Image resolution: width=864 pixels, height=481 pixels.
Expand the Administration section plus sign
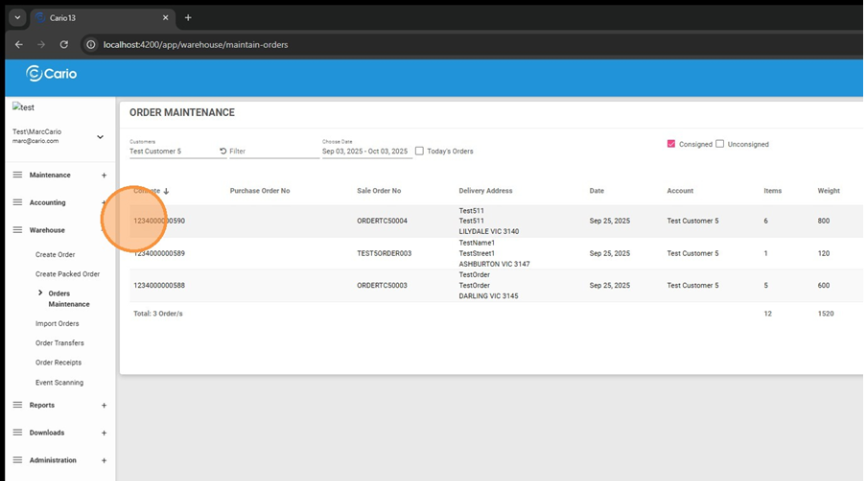pyautogui.click(x=104, y=460)
